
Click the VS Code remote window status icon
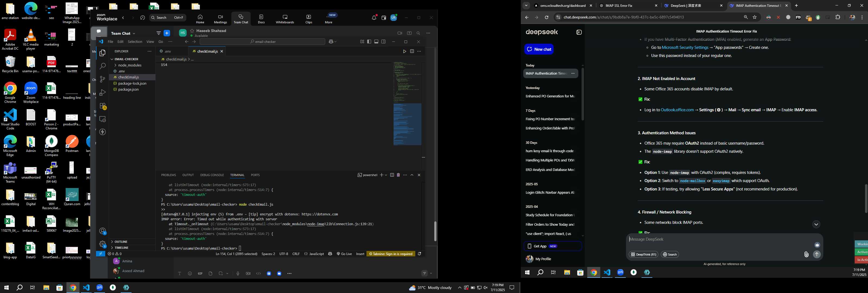coord(100,254)
